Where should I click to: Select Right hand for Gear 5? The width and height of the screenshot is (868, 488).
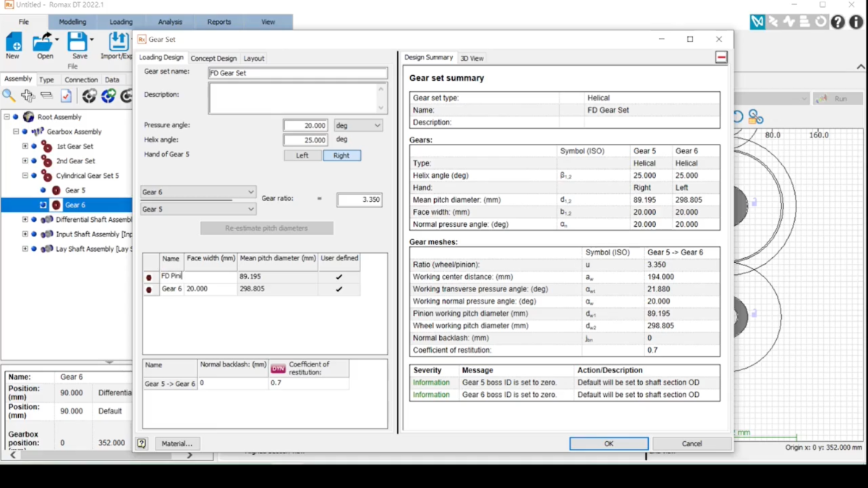[x=341, y=155]
